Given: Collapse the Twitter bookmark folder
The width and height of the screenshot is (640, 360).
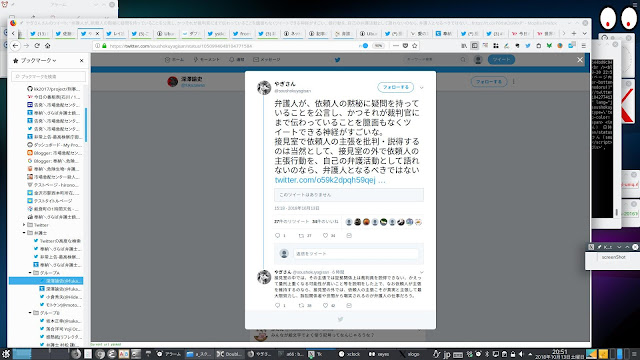Looking at the screenshot, I should click(x=24, y=225).
